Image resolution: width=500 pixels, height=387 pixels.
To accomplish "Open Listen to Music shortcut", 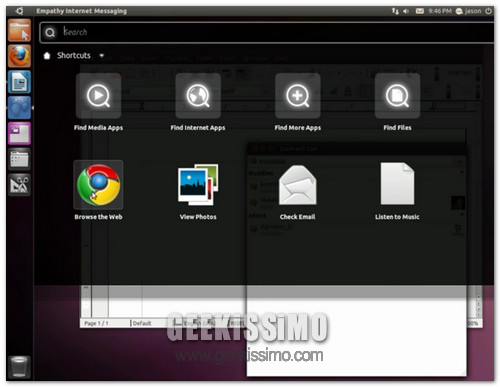I will coord(397,190).
